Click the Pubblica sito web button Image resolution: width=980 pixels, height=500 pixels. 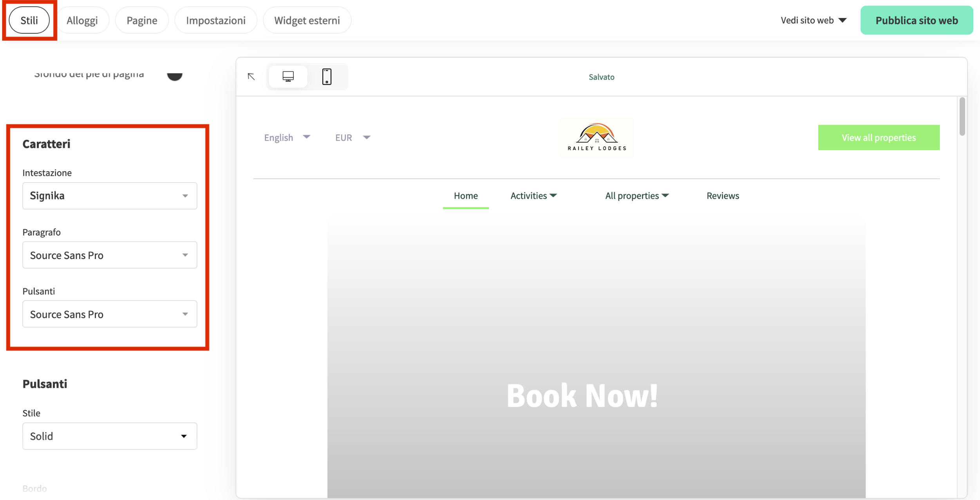917,20
